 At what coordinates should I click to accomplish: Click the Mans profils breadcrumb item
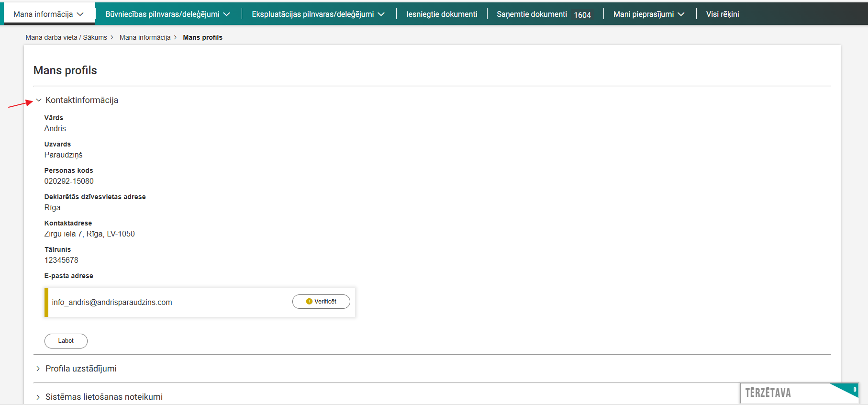point(202,37)
